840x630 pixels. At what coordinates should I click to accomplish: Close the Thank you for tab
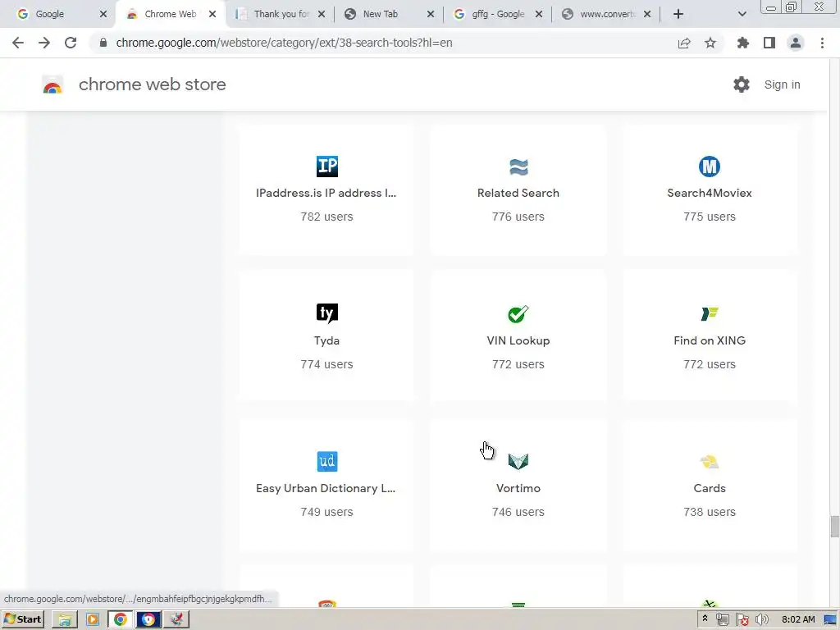tap(322, 14)
